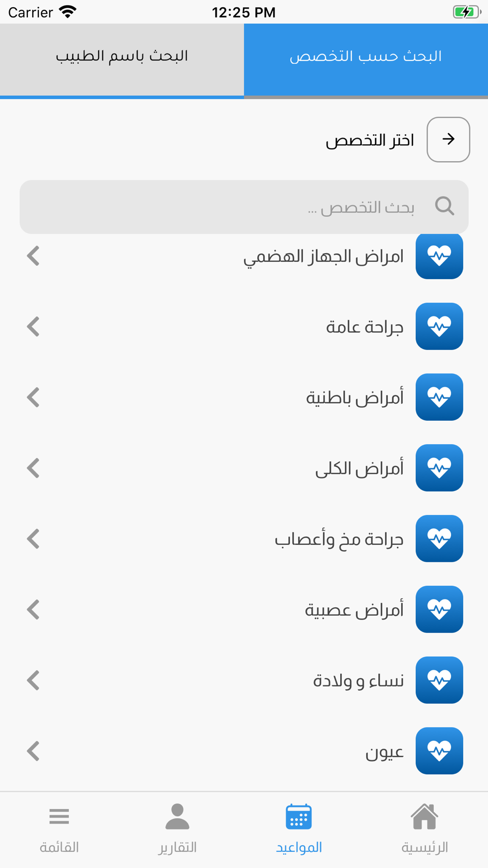
Task: Expand chevron for نساء و ولادة
Action: click(x=33, y=681)
